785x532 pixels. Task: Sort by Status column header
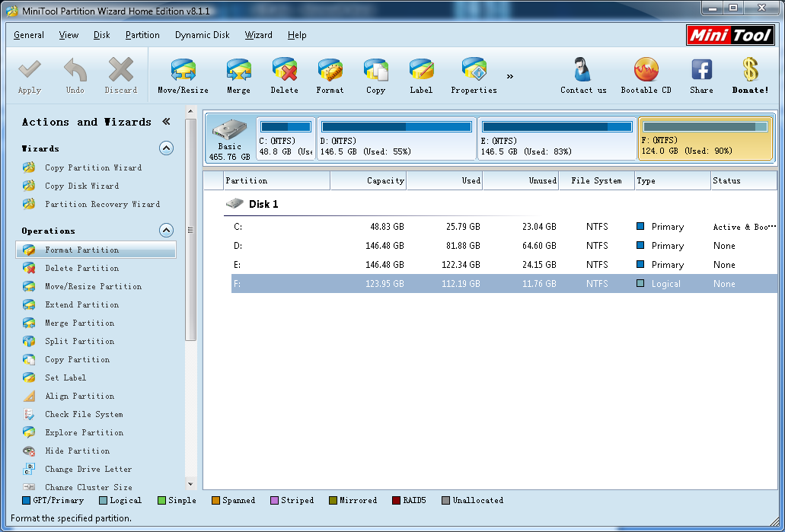point(744,180)
